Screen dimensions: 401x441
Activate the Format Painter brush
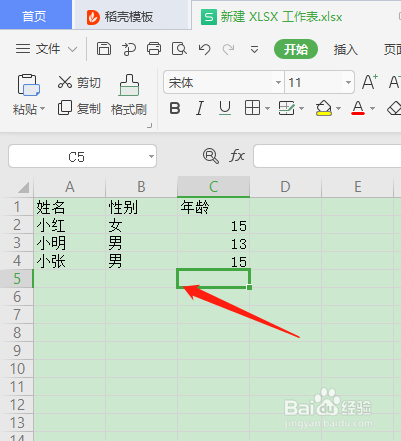point(129,95)
